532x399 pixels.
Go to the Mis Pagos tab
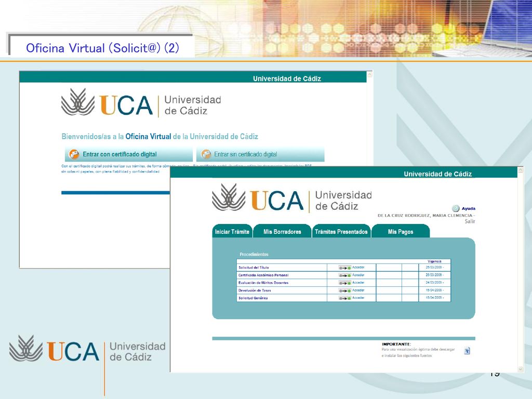pyautogui.click(x=401, y=231)
